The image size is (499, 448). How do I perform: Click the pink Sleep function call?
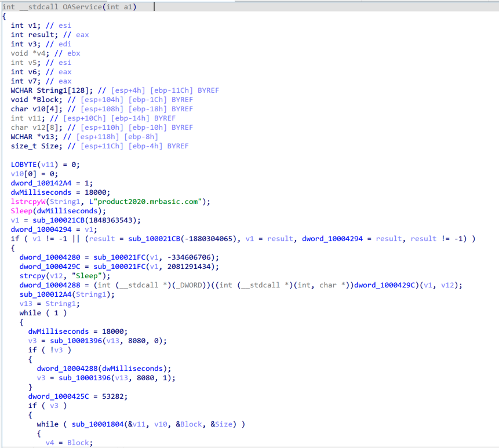(x=21, y=211)
